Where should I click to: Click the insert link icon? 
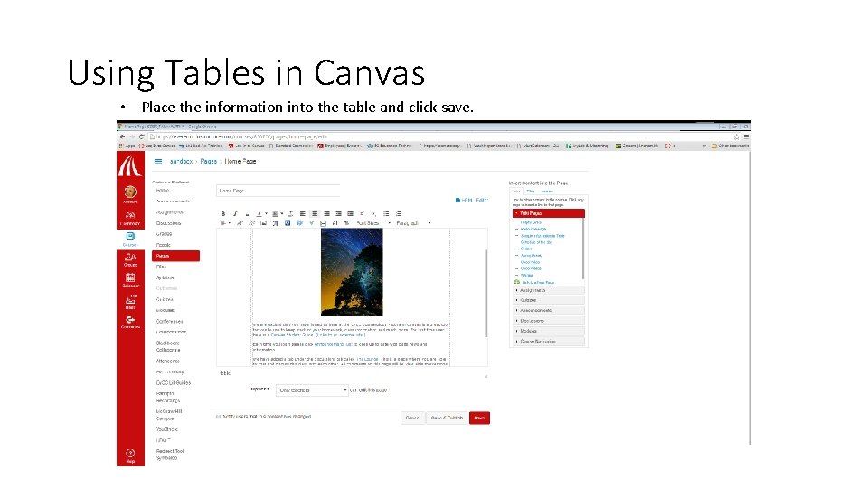[240, 223]
